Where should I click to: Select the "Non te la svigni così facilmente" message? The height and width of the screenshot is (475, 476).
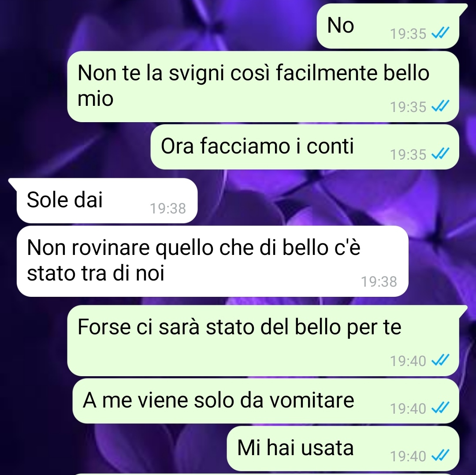tap(263, 86)
